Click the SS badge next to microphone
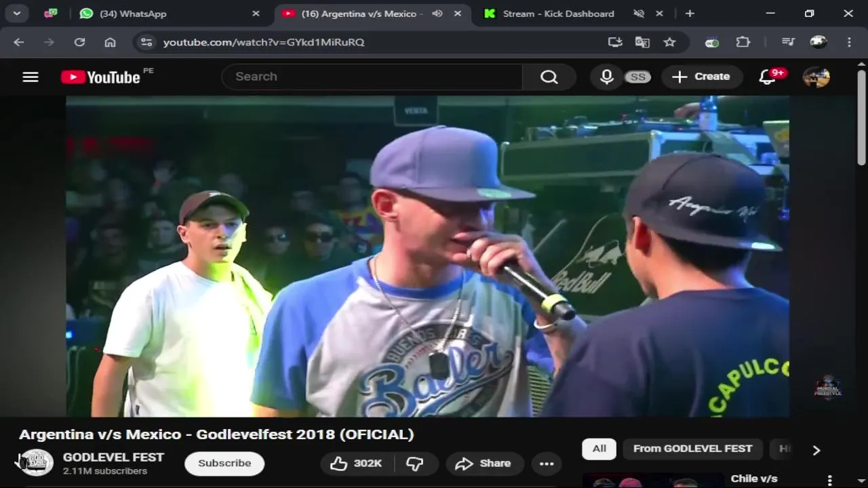The width and height of the screenshot is (868, 488). click(638, 77)
